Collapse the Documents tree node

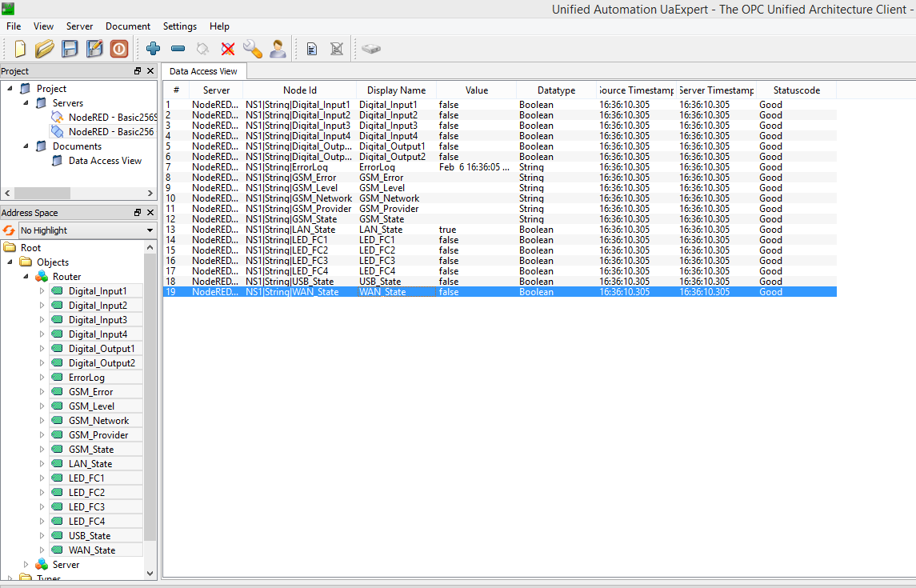tap(26, 146)
